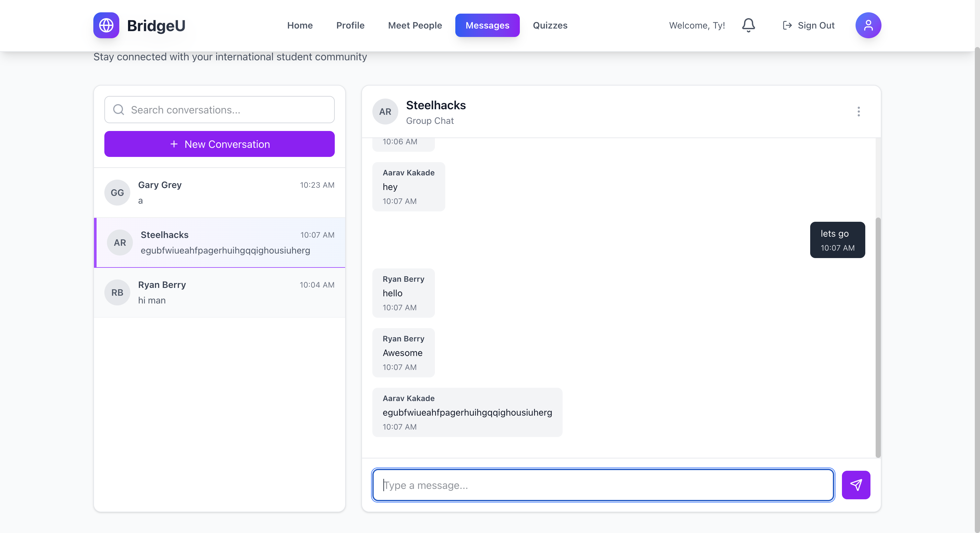Click the BridgeU globe logo icon
Screen dimensions: 980x533
[x=106, y=25]
